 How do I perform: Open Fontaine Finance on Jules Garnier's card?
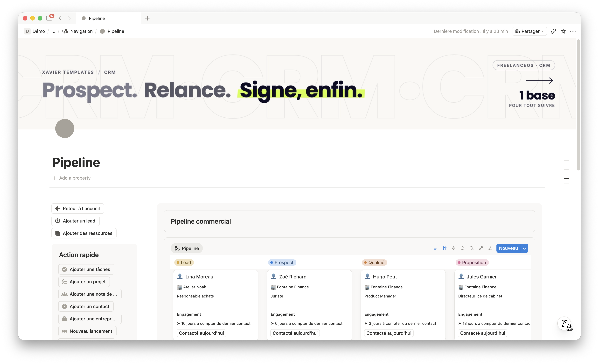pos(477,287)
